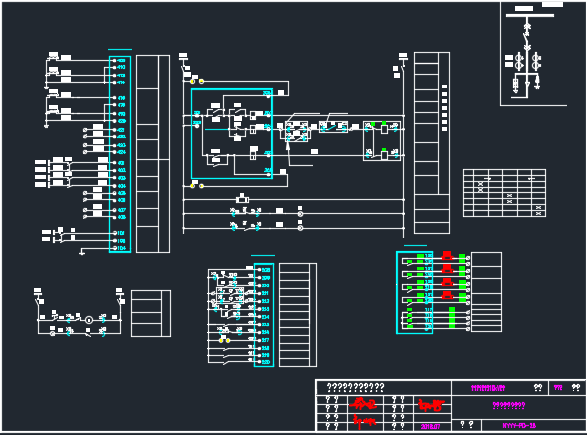This screenshot has height=435, width=587.
Task: Select the magenta drawing number ending PD-2B
Action: (519, 426)
